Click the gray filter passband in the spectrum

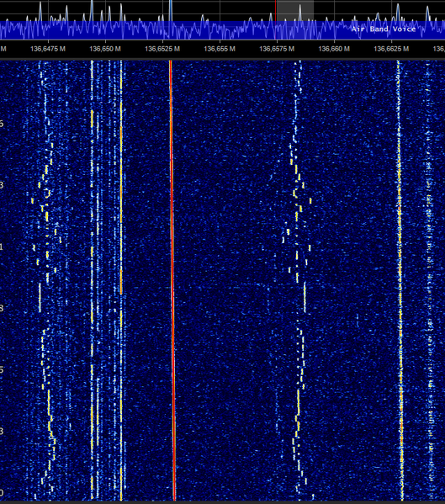point(295,19)
